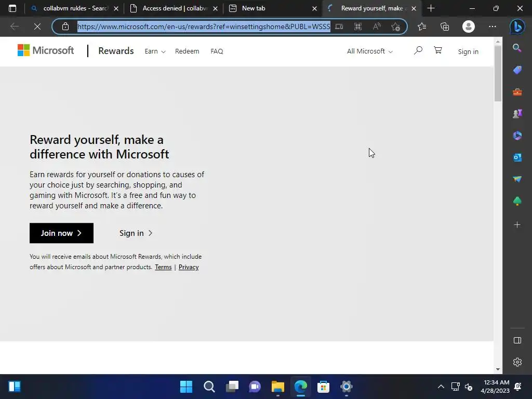The height and width of the screenshot is (399, 532).
Task: Open Outlook in the sidebar
Action: click(x=517, y=157)
